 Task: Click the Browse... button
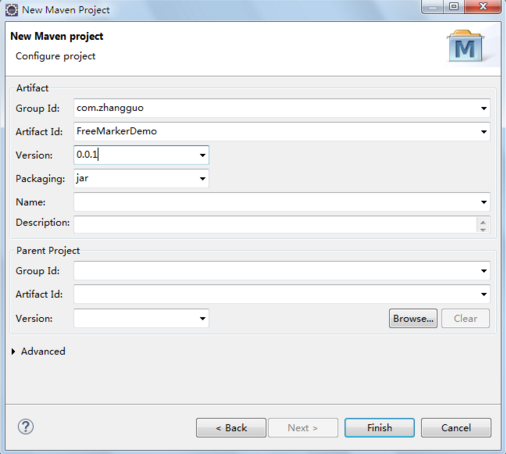[413, 318]
